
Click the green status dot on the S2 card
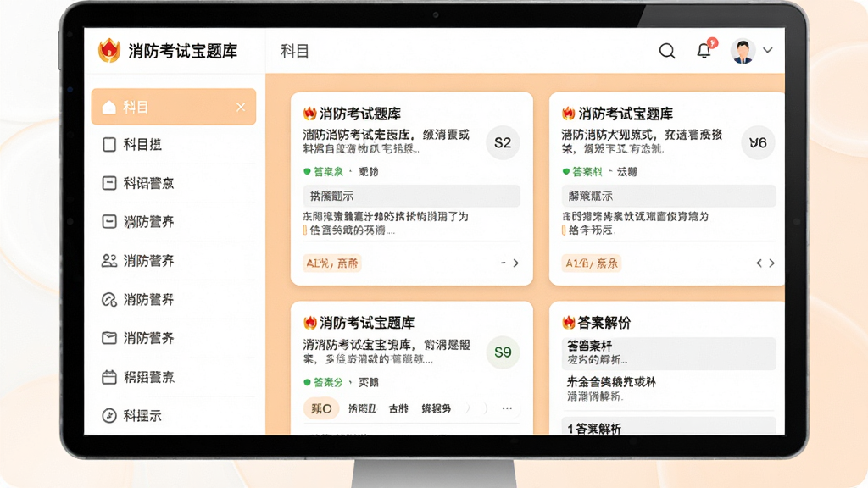tap(307, 171)
